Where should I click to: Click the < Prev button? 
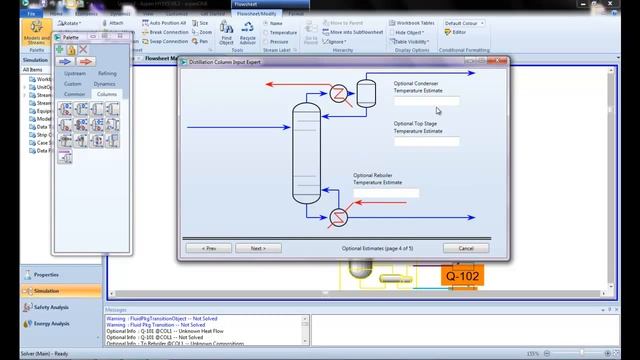(x=209, y=248)
